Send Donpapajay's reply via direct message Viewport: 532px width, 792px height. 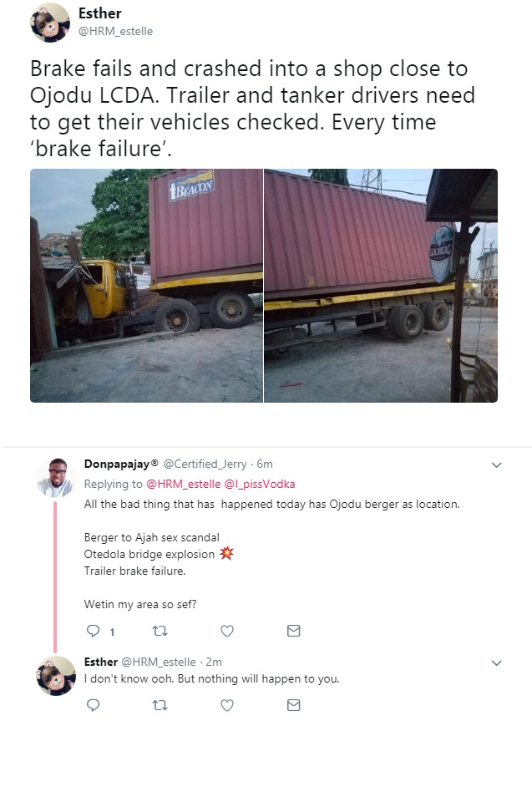293,632
